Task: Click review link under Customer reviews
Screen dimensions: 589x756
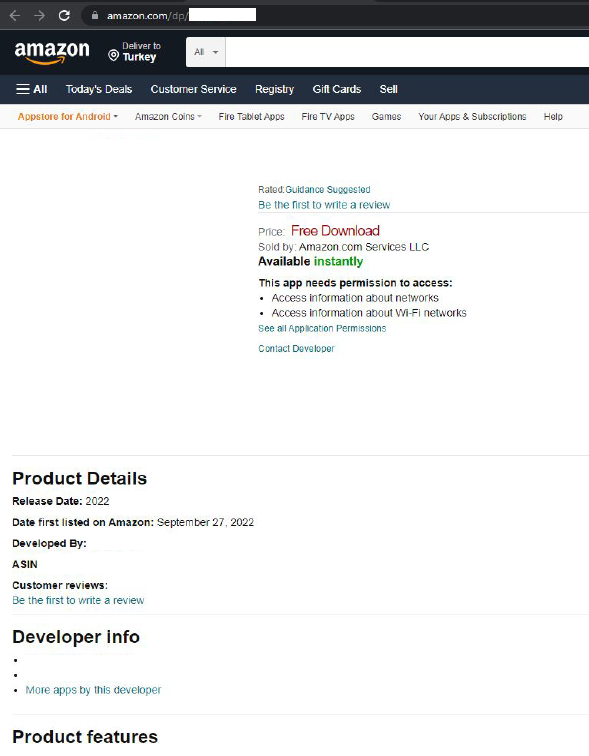Action: click(x=78, y=600)
